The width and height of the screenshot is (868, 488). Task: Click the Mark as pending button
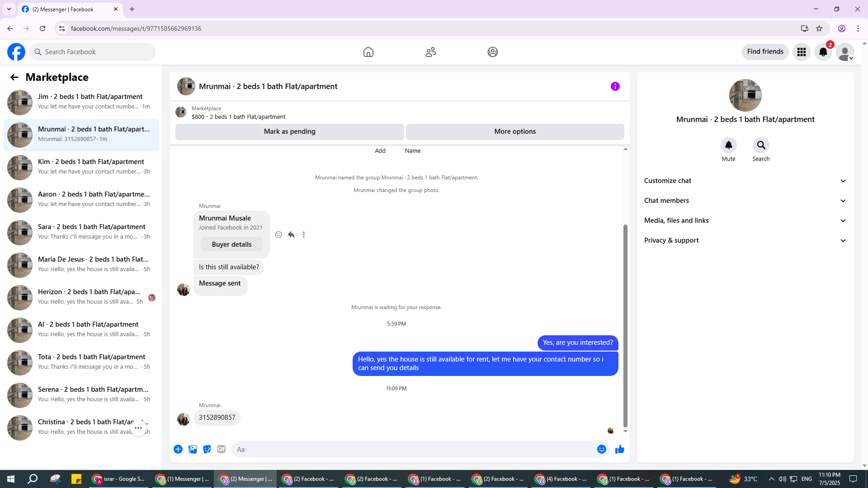tap(289, 131)
